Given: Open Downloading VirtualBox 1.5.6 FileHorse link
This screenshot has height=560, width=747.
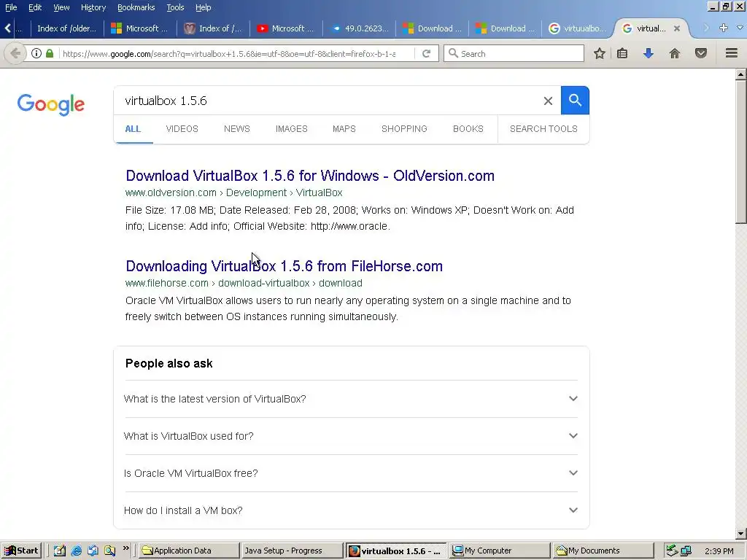Looking at the screenshot, I should pos(285,266).
